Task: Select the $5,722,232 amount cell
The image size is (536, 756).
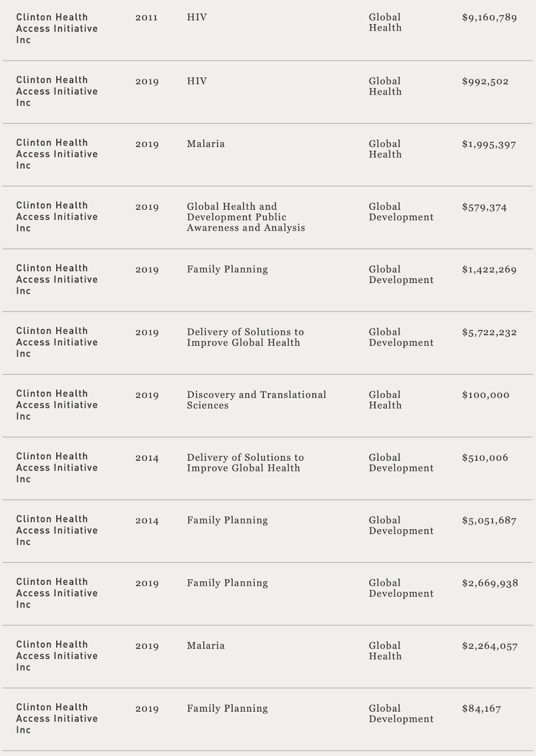Action: [489, 332]
